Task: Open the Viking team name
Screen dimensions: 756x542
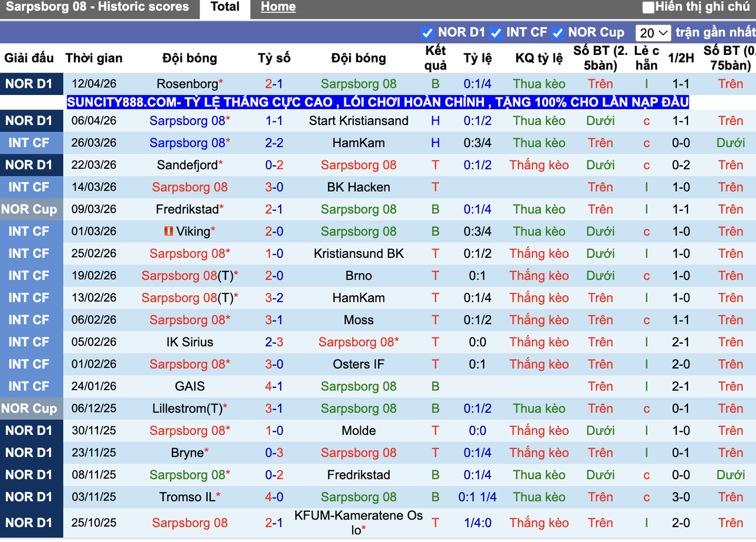Action: (193, 231)
